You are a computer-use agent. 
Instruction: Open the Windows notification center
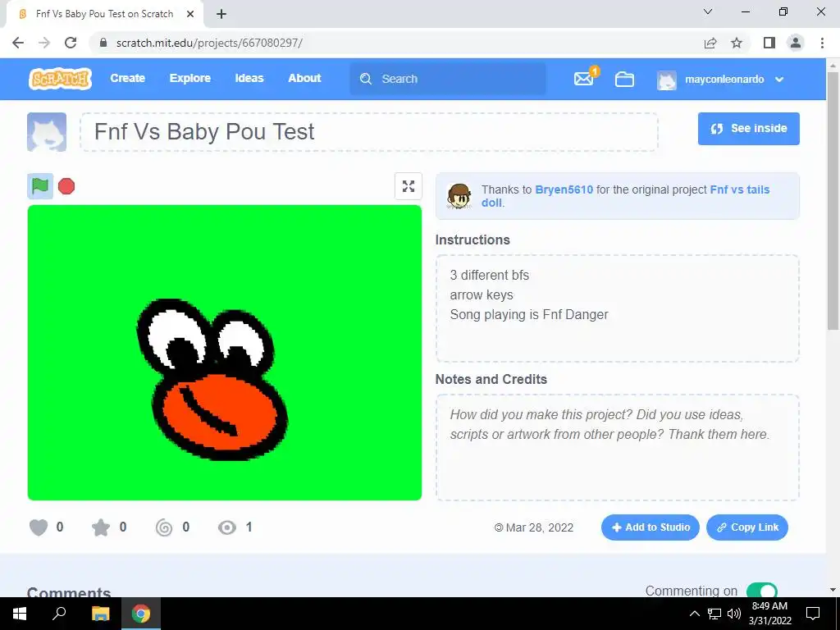[x=813, y=614]
